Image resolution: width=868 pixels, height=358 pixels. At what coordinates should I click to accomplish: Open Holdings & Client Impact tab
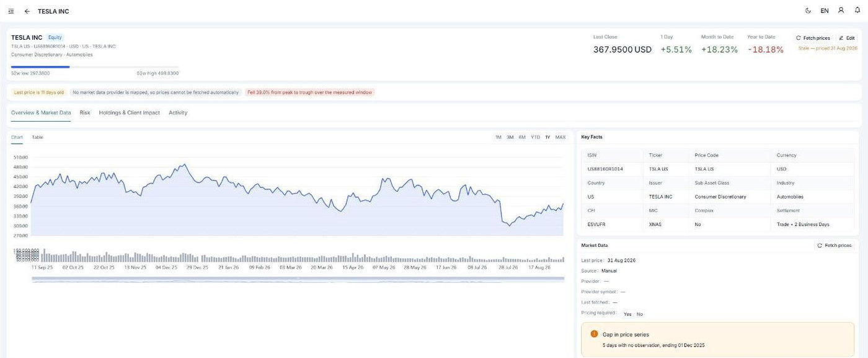130,113
